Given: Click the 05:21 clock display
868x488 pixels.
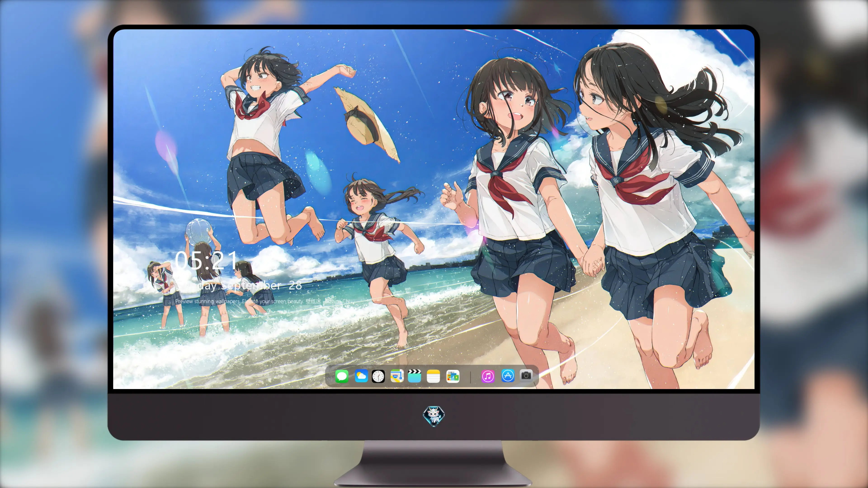Looking at the screenshot, I should coord(206,261).
